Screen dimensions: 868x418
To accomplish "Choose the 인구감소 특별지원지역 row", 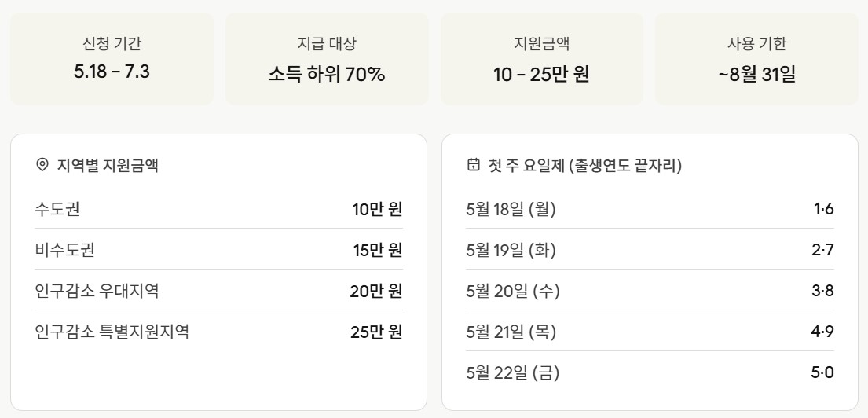I will [x=218, y=332].
